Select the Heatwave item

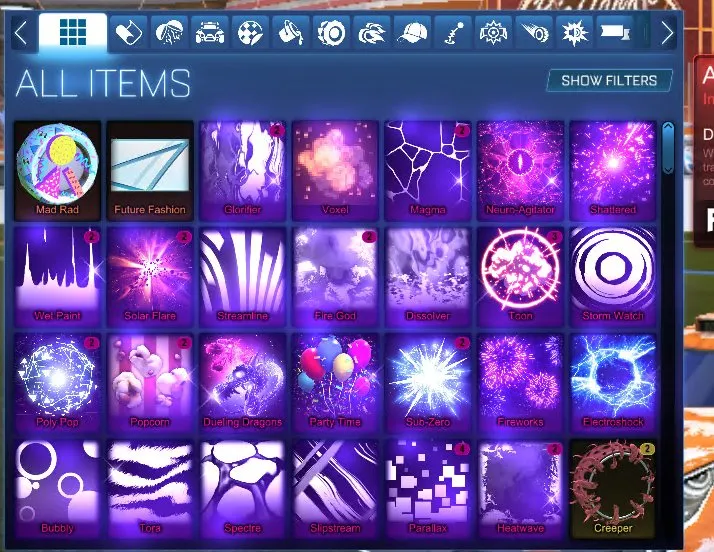pos(520,489)
